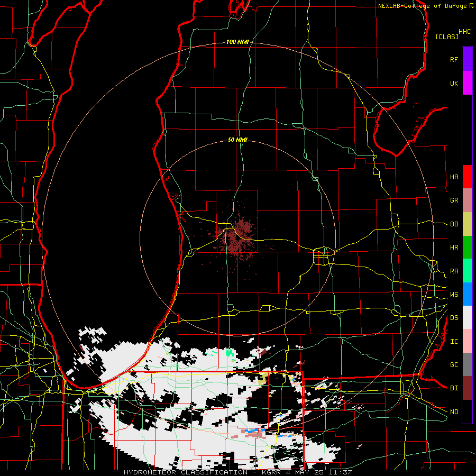This screenshot has width=476, height=476.
Task: Click the WS legend label
Action: pos(454,295)
